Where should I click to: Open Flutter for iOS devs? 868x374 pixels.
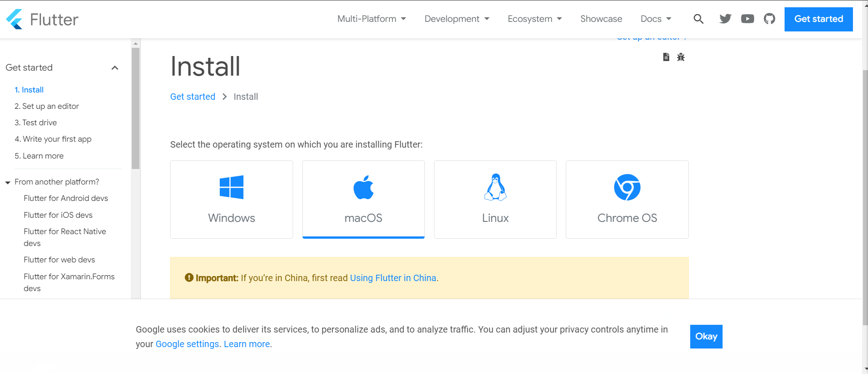coord(58,215)
